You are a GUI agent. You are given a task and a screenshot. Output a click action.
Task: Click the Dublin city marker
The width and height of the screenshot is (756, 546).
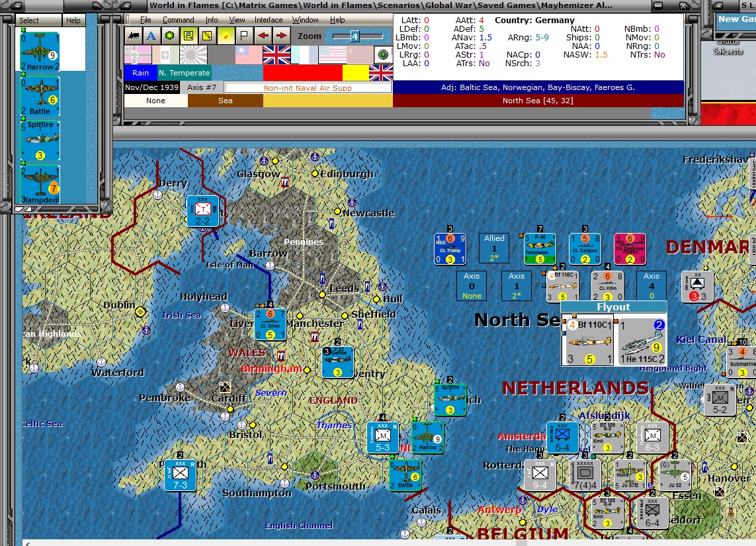click(140, 312)
